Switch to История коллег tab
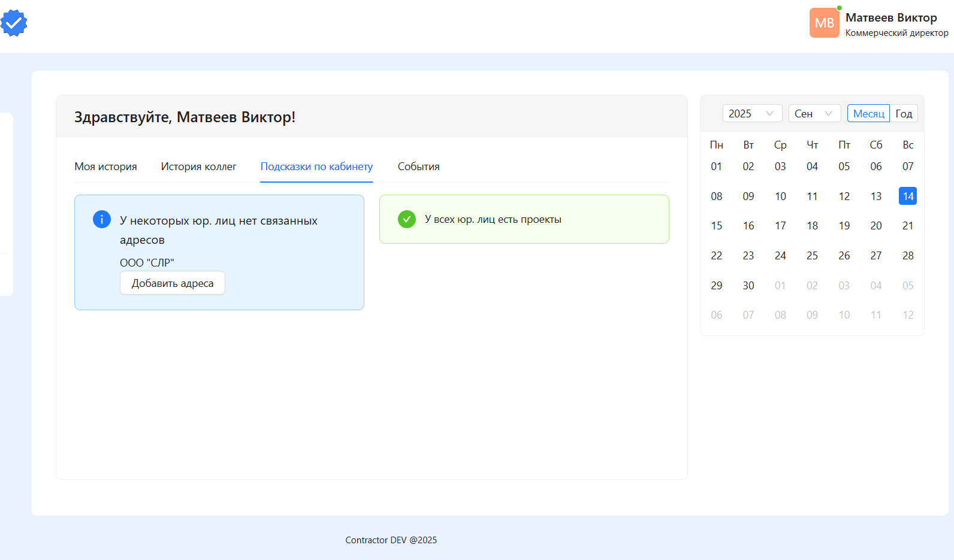The height and width of the screenshot is (560, 954). pyautogui.click(x=198, y=167)
